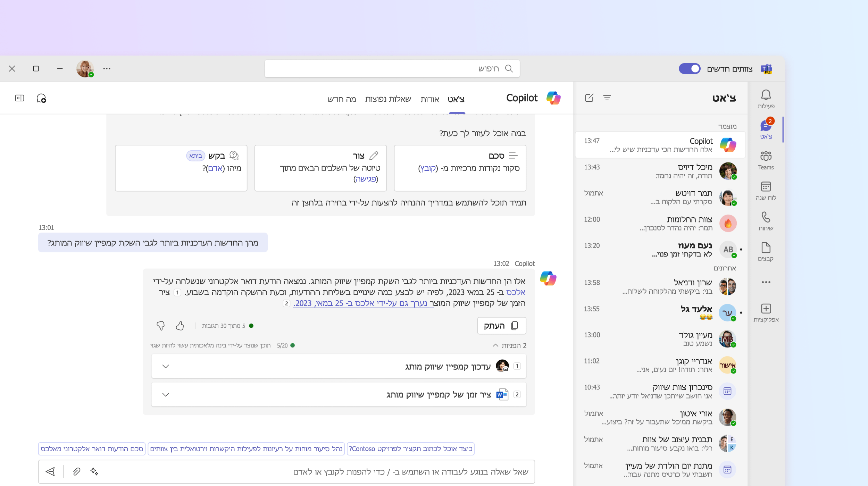Click the העתק copy button

[x=502, y=326]
